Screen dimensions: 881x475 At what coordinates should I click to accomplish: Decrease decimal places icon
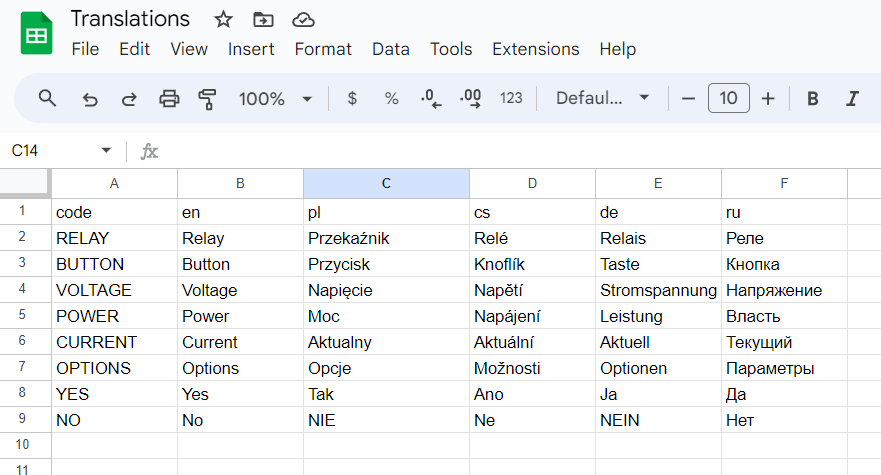coord(430,98)
